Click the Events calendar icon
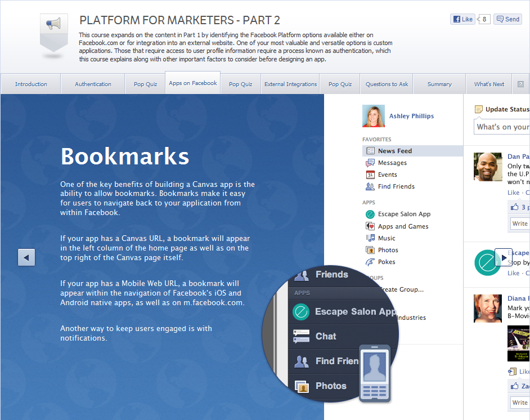530x420 pixels. pos(370,175)
